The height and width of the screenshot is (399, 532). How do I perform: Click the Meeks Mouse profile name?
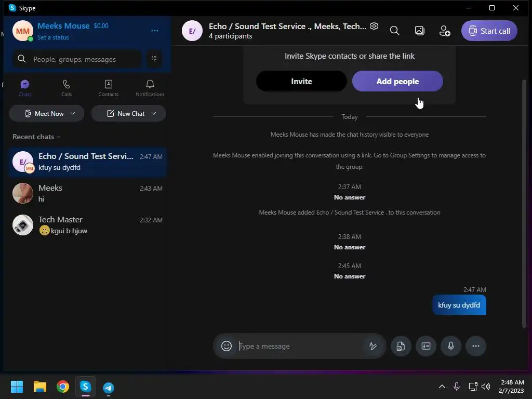(63, 26)
